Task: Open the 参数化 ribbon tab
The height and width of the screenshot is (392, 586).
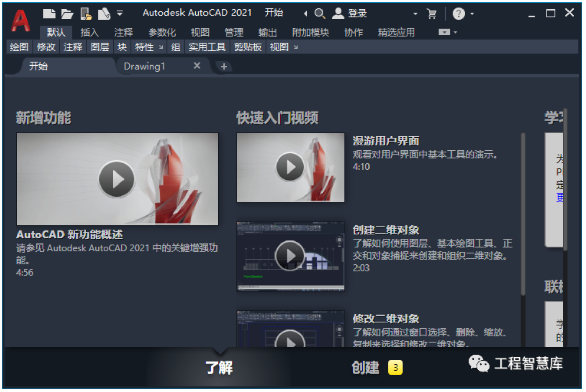Action: [x=162, y=33]
